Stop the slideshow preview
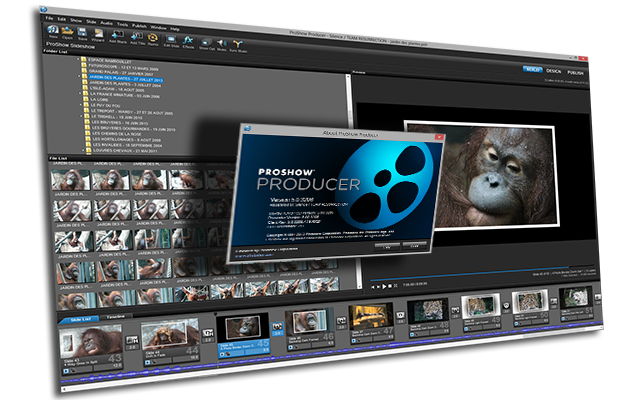This screenshot has width=640, height=400. click(390, 286)
